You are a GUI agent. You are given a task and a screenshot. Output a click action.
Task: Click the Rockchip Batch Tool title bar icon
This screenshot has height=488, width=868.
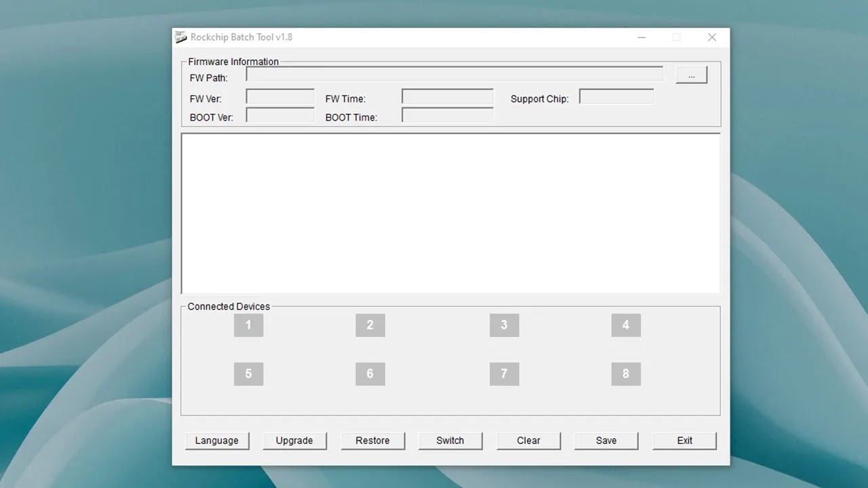click(x=180, y=37)
